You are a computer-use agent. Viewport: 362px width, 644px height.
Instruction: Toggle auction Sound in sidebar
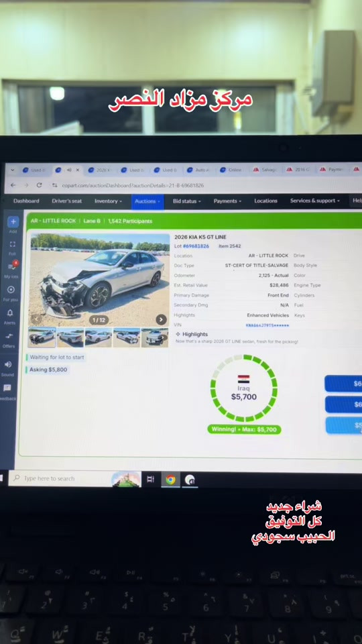(x=8, y=364)
